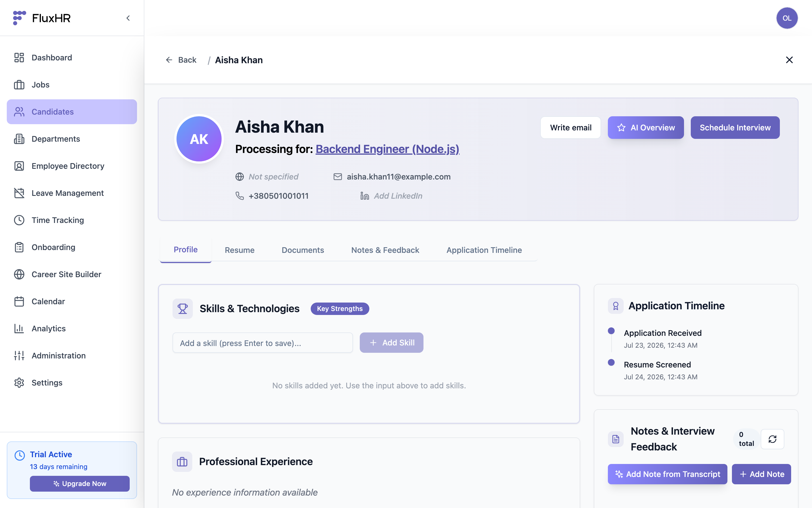Go to Time Tracking menu item
This screenshot has height=508, width=812.
72,220
